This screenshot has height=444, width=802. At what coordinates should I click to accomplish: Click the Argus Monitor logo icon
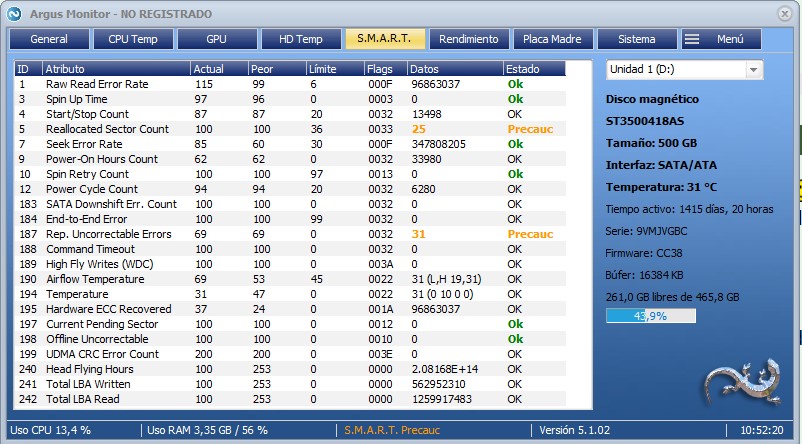14,14
